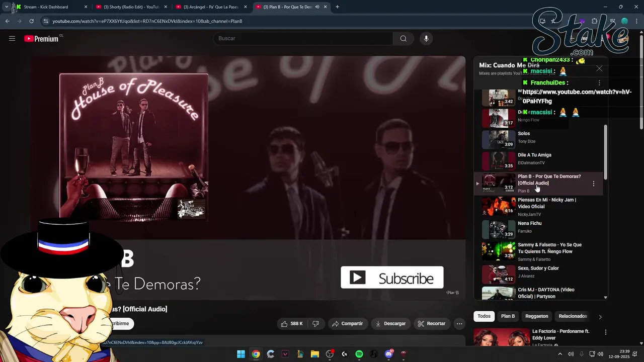The height and width of the screenshot is (362, 644).
Task: Close the Mix playlist panel
Action: 599,68
